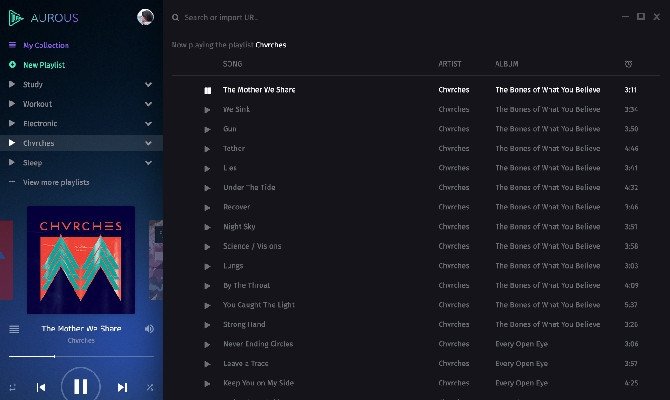Expand the Electronic playlist chevron
Viewport: 670px width, 400px height.
coord(148,124)
